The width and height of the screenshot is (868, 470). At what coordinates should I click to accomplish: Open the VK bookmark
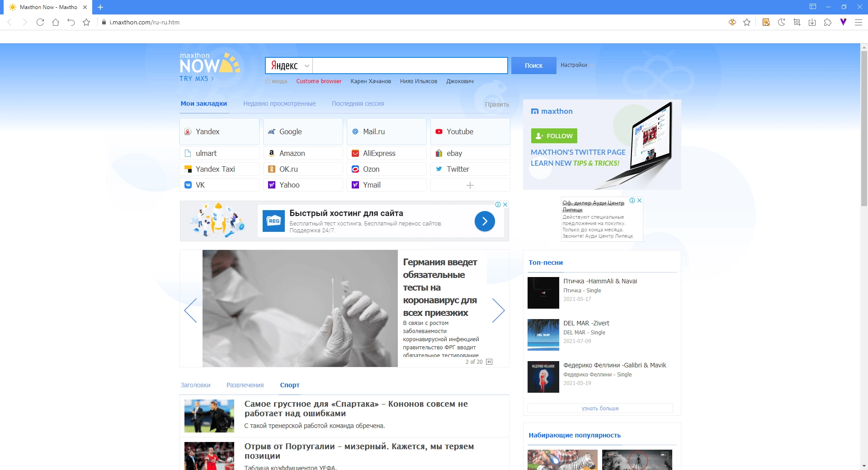[219, 185]
